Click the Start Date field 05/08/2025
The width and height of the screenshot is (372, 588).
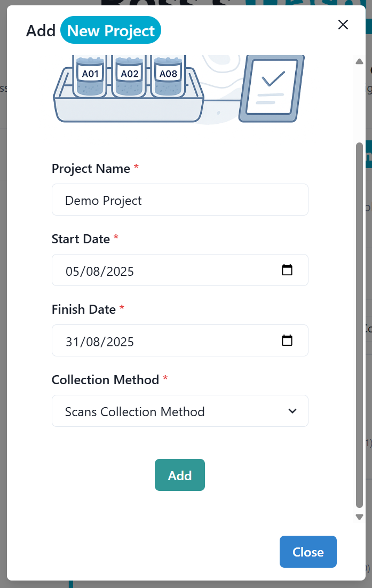click(x=180, y=270)
